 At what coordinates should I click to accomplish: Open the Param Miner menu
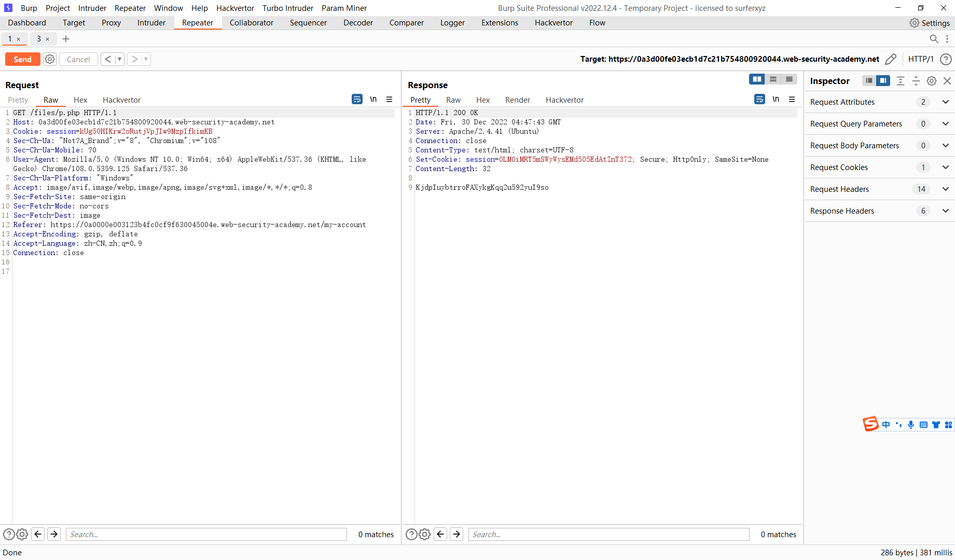click(x=344, y=8)
